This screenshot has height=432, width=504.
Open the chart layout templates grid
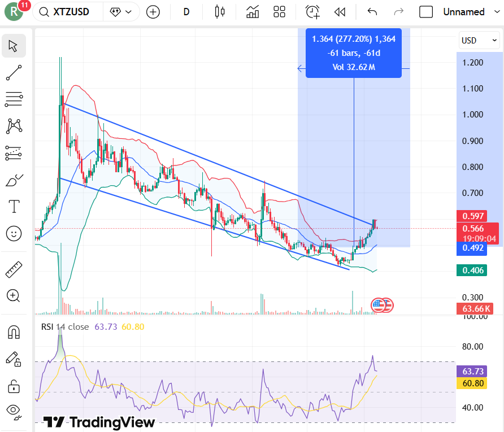(279, 11)
